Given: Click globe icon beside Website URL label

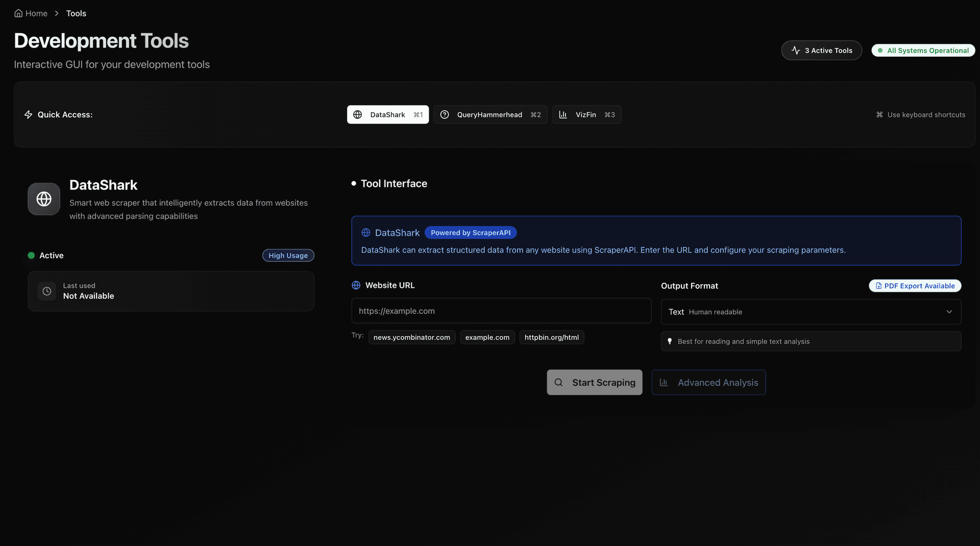Looking at the screenshot, I should coord(356,285).
